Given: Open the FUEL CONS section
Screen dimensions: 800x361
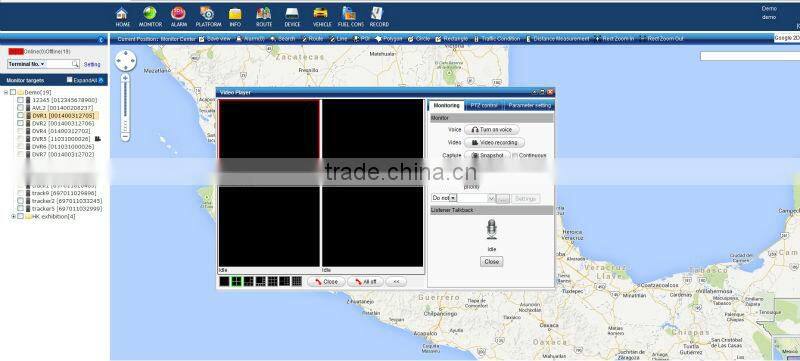Looking at the screenshot, I should tap(351, 17).
